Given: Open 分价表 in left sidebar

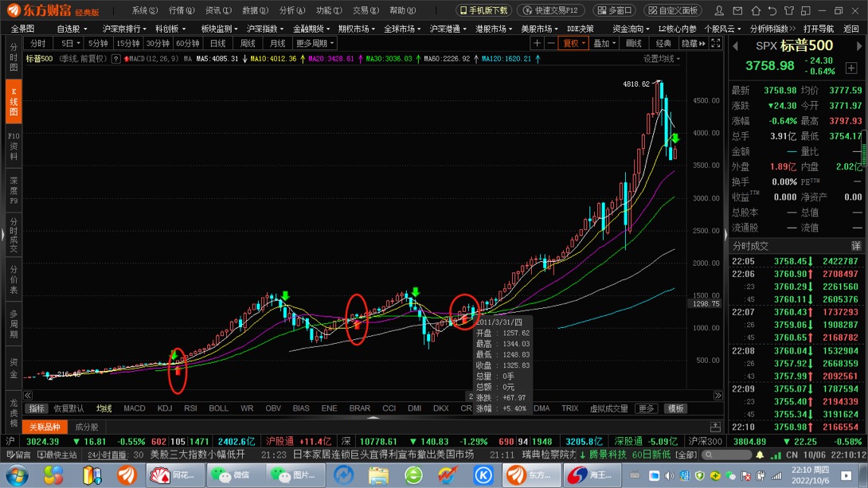Looking at the screenshot, I should (x=14, y=280).
